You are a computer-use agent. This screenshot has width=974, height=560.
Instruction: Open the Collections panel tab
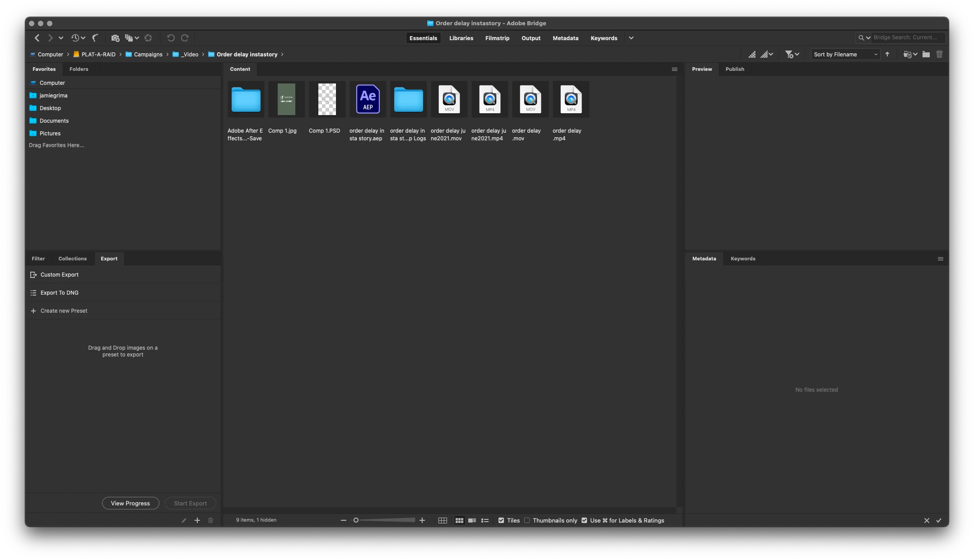pyautogui.click(x=72, y=259)
